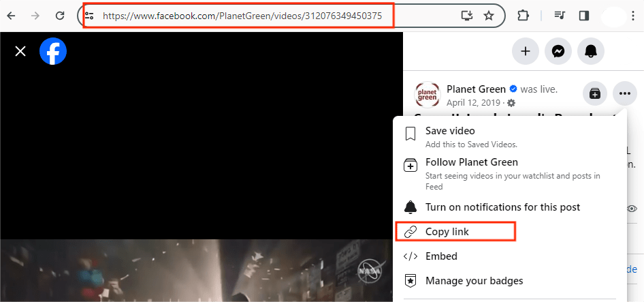The height and width of the screenshot is (302, 644).
Task: Click the Facebook logo icon
Action: (x=53, y=51)
